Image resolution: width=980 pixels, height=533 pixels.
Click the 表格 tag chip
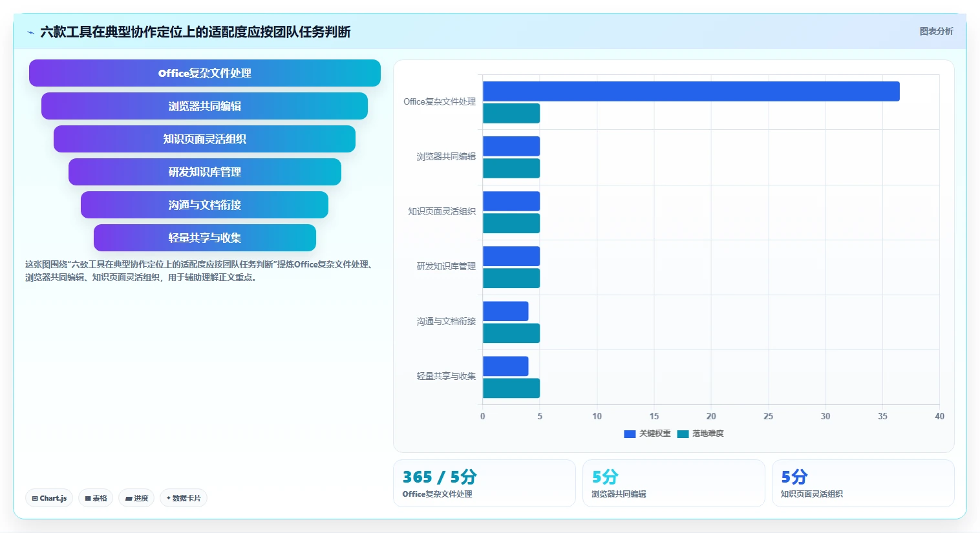coord(96,498)
